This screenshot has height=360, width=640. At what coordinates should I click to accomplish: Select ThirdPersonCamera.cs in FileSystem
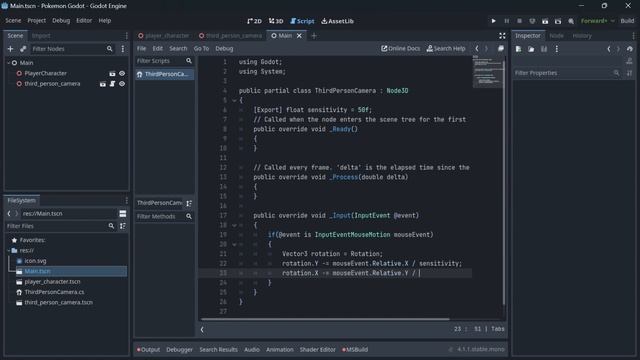54,292
